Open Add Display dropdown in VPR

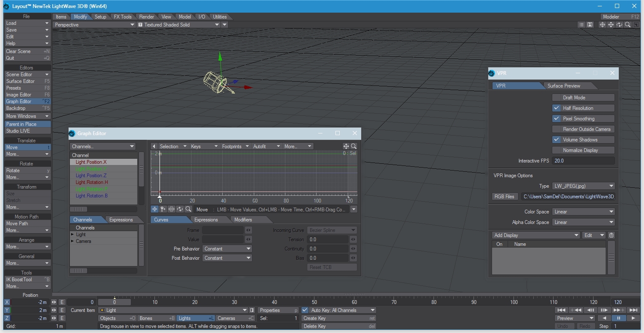[x=536, y=235]
